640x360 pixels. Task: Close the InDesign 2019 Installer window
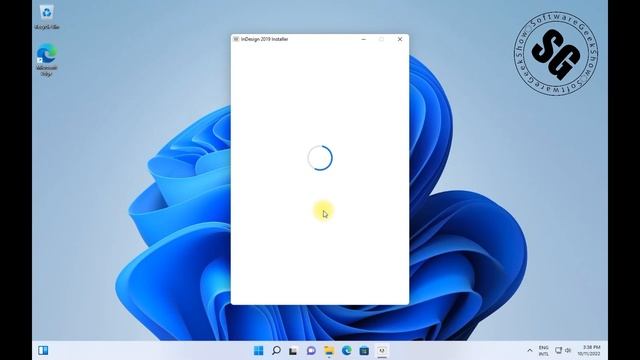(x=400, y=39)
